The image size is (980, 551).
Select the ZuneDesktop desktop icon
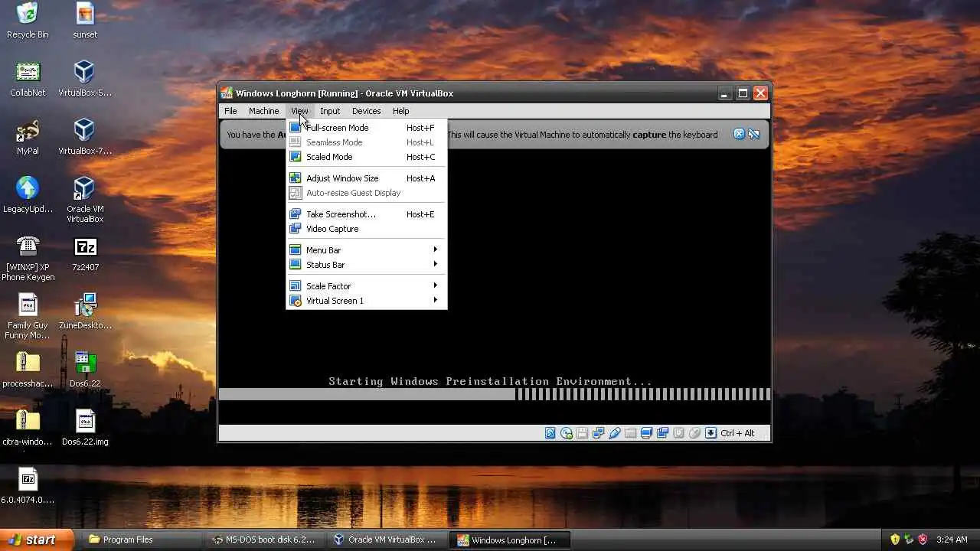click(85, 311)
